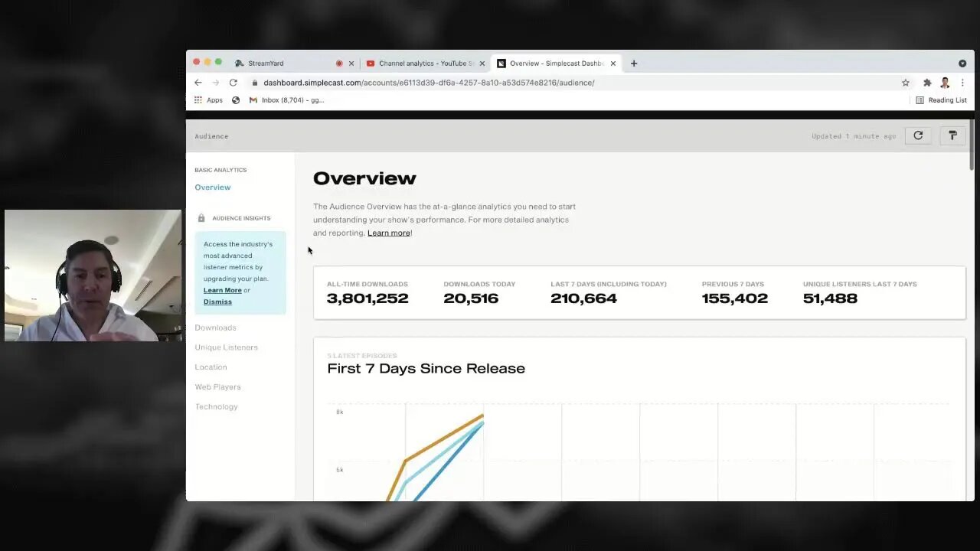The width and height of the screenshot is (980, 551).
Task: Open the Technology sidebar item
Action: pyautogui.click(x=216, y=407)
